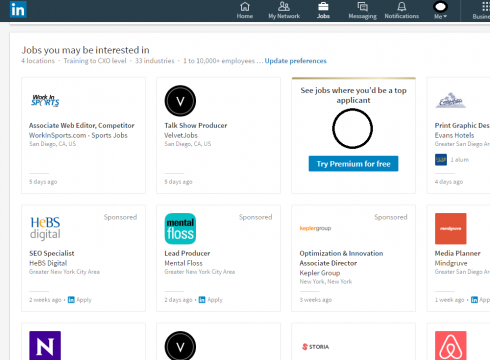Click Mental Floss company name text

coord(183,263)
